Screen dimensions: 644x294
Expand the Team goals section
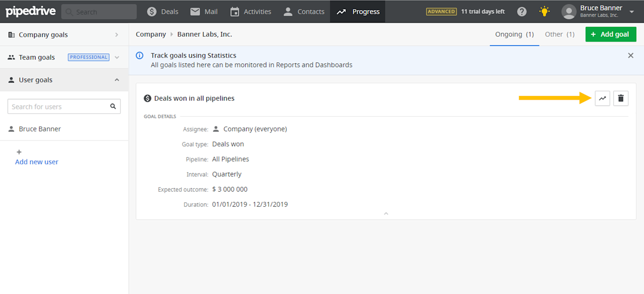[x=117, y=57]
